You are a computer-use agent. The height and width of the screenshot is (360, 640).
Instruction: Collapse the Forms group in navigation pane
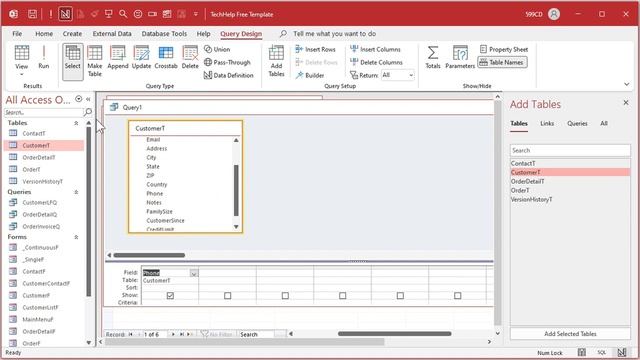pos(76,237)
